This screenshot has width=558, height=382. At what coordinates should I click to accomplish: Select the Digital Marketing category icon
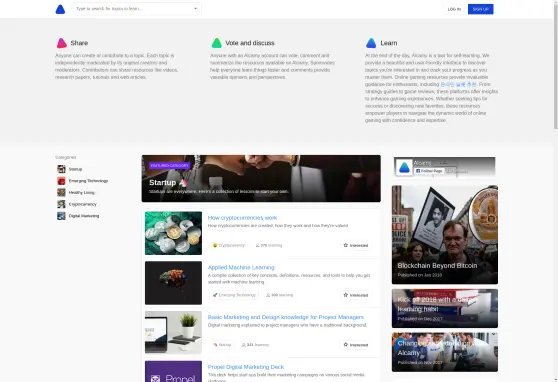[61, 216]
